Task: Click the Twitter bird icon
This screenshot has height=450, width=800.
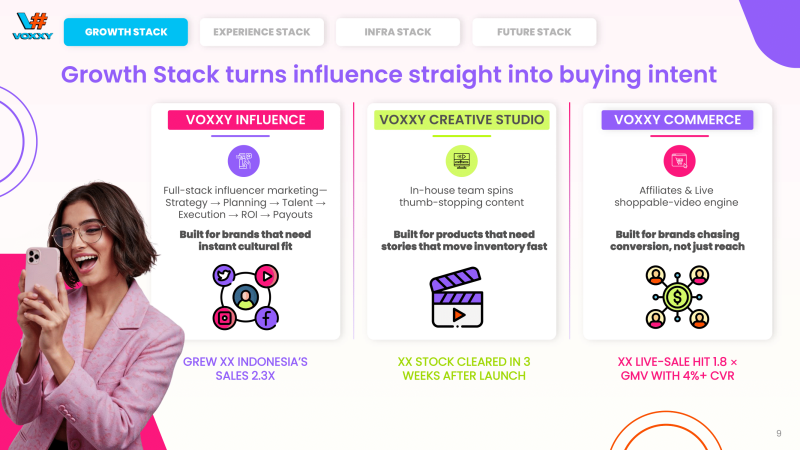Action: (223, 274)
